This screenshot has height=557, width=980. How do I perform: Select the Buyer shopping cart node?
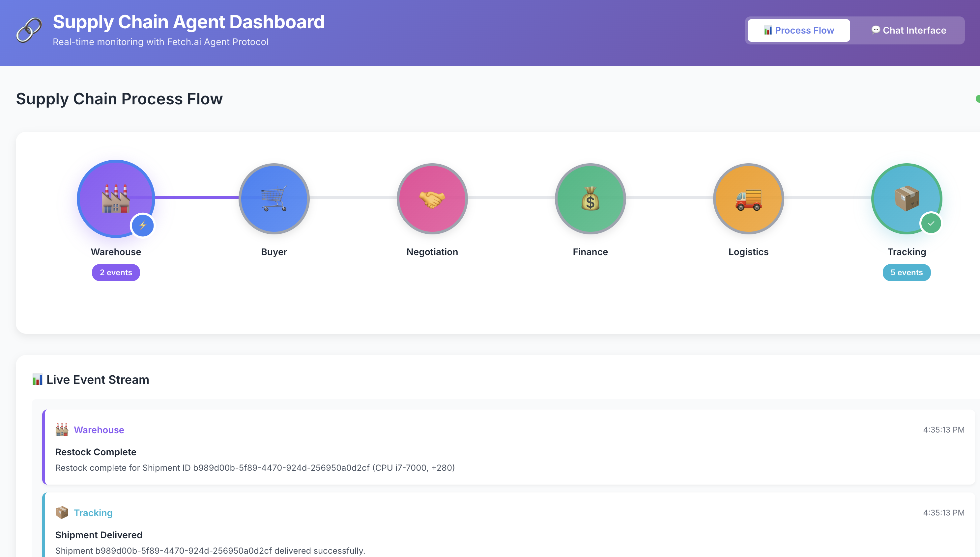click(274, 198)
